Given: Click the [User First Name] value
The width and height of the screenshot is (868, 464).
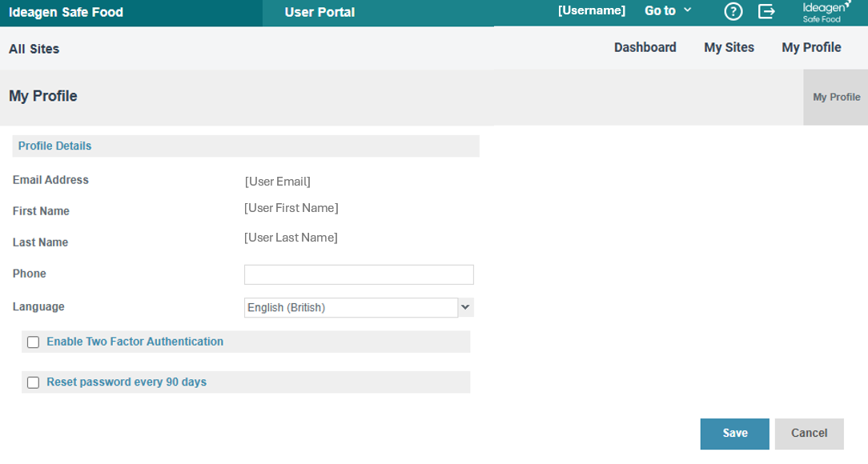Looking at the screenshot, I should click(x=291, y=208).
